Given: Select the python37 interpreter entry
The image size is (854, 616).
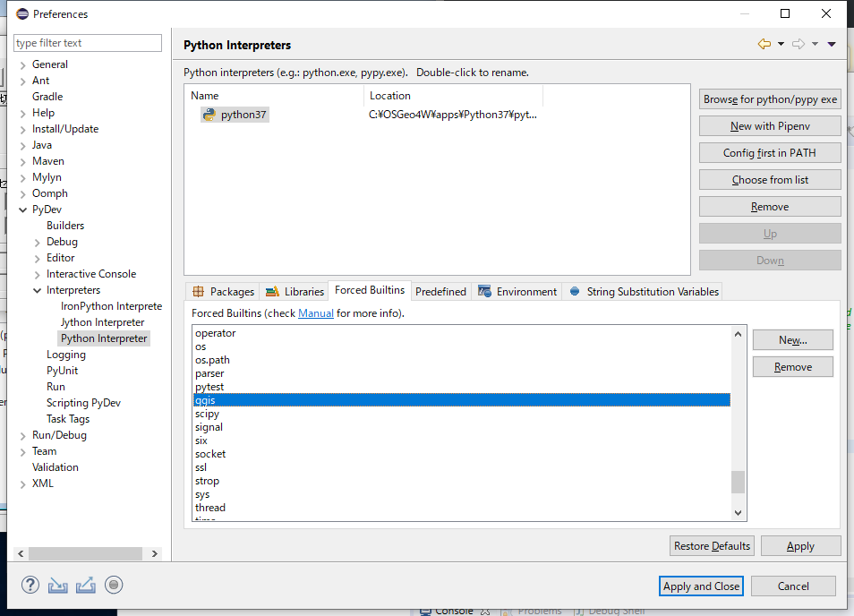Looking at the screenshot, I should 243,115.
